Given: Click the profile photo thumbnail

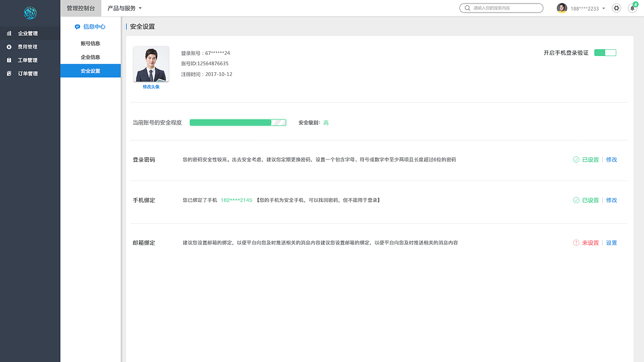Looking at the screenshot, I should point(151,64).
